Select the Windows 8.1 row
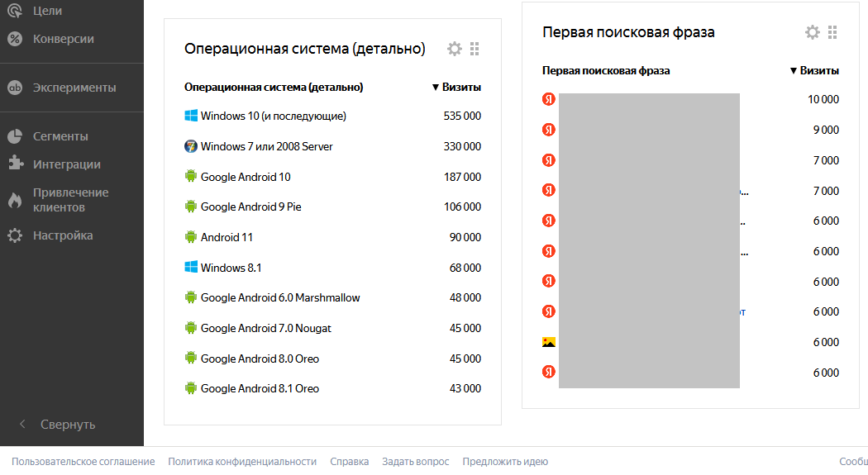 click(x=332, y=268)
